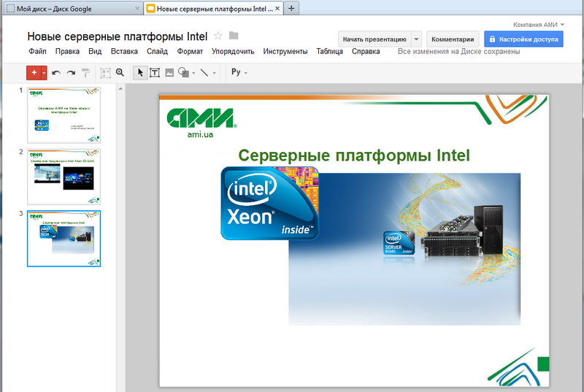
Task: Select the slide title Серверные платформы Intel
Action: [354, 155]
